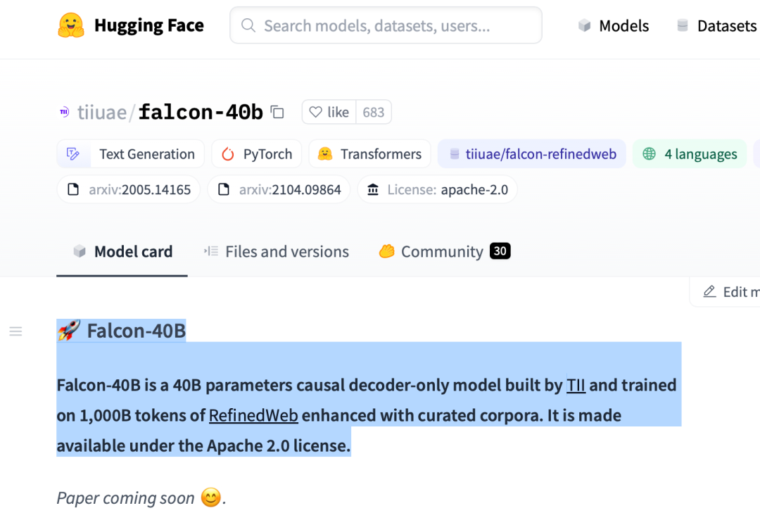The width and height of the screenshot is (760, 532).
Task: Select the Text Generation task tag
Action: click(130, 154)
